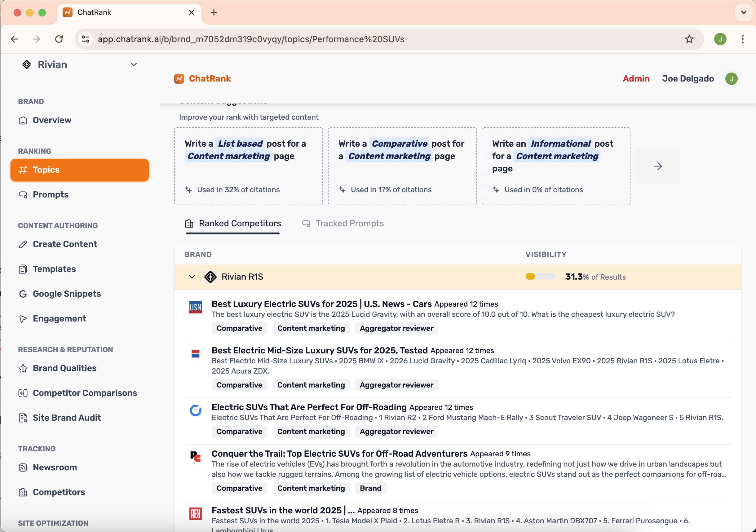Switch to Ranked Competitors tab
This screenshot has width=756, height=532.
pyautogui.click(x=233, y=224)
